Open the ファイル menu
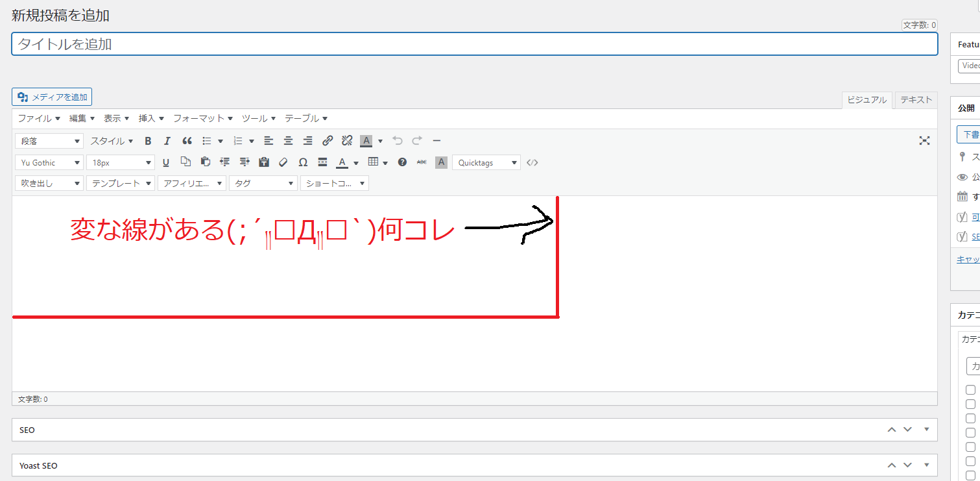980x481 pixels. click(x=39, y=118)
